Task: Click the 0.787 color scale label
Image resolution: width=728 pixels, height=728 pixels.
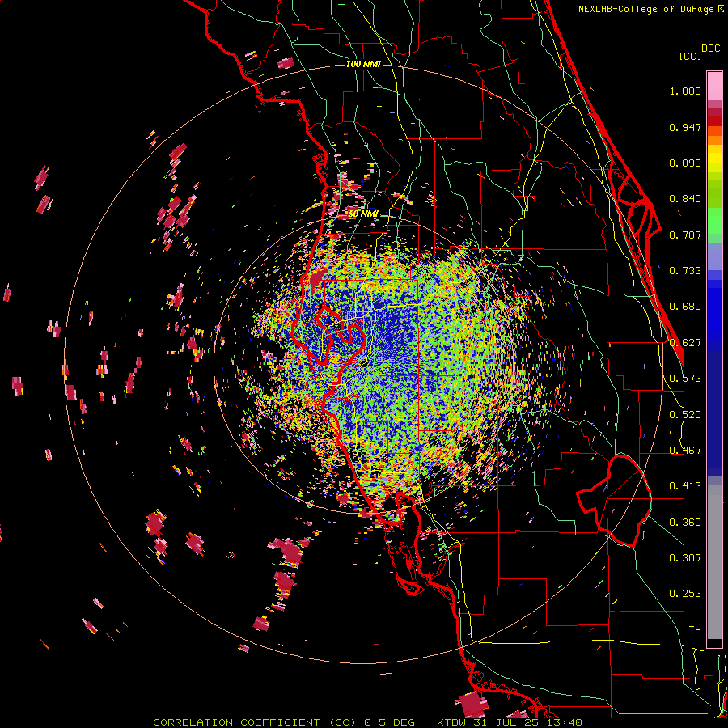Action: (x=685, y=235)
